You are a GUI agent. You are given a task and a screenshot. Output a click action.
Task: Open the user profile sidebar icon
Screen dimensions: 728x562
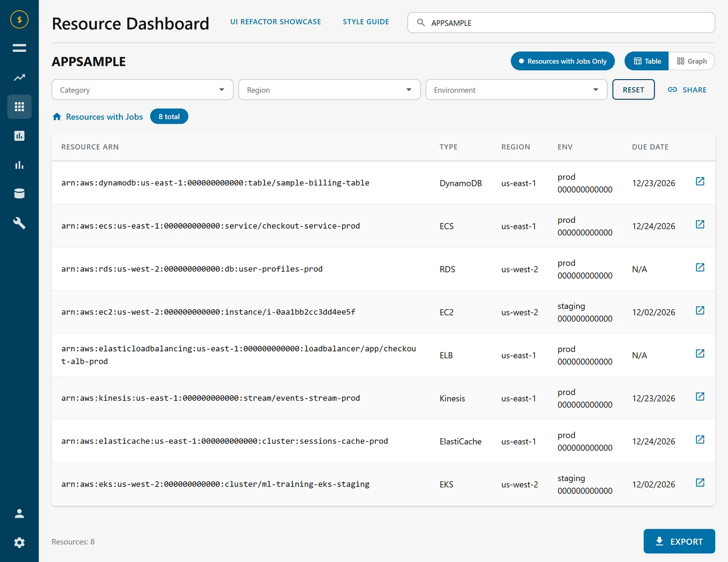pos(19,513)
